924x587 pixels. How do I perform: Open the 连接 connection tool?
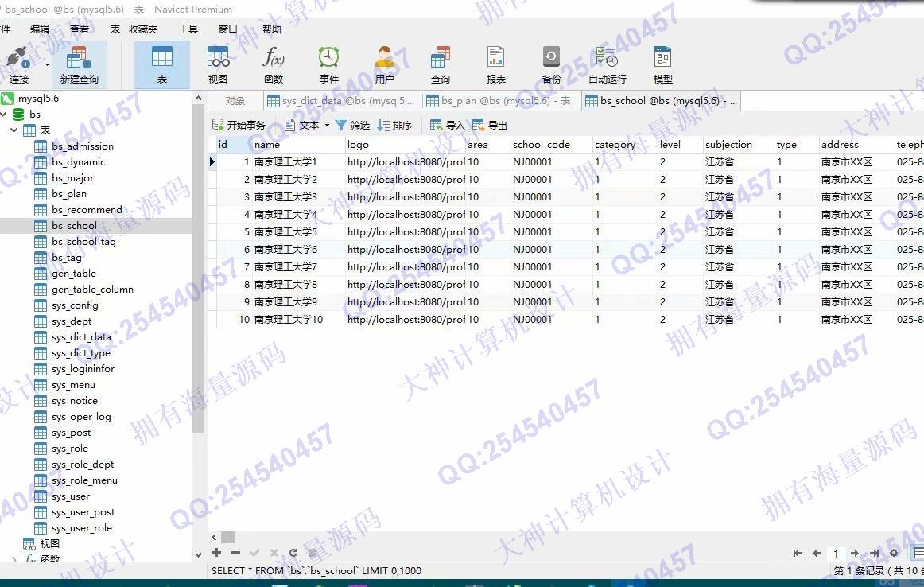click(x=18, y=64)
